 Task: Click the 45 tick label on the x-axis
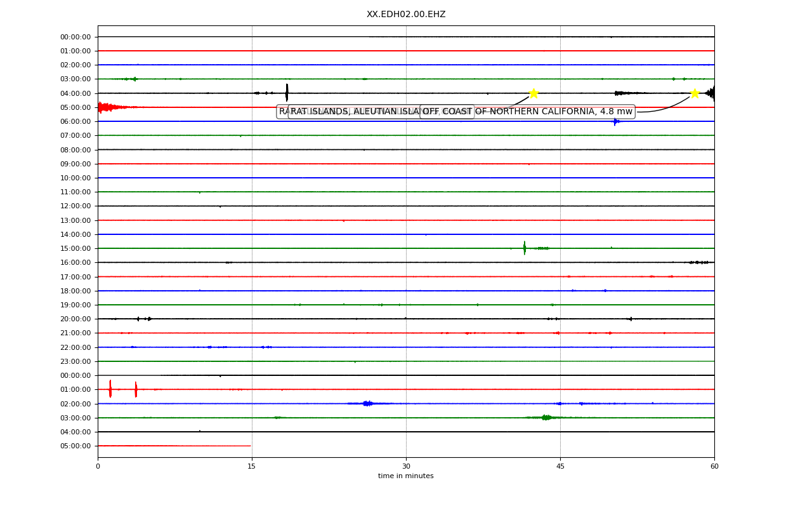(560, 467)
